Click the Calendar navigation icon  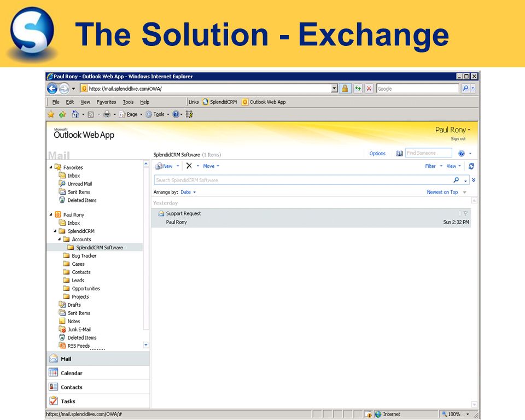(x=53, y=372)
